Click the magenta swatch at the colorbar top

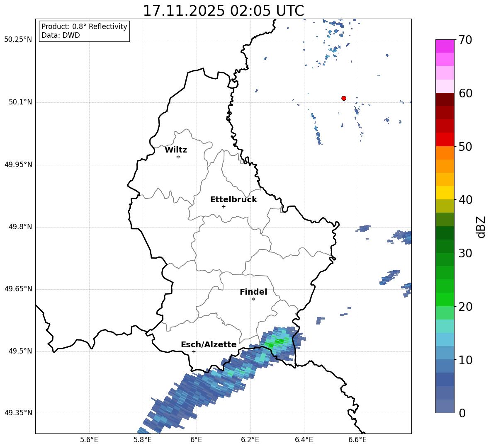coord(445,46)
